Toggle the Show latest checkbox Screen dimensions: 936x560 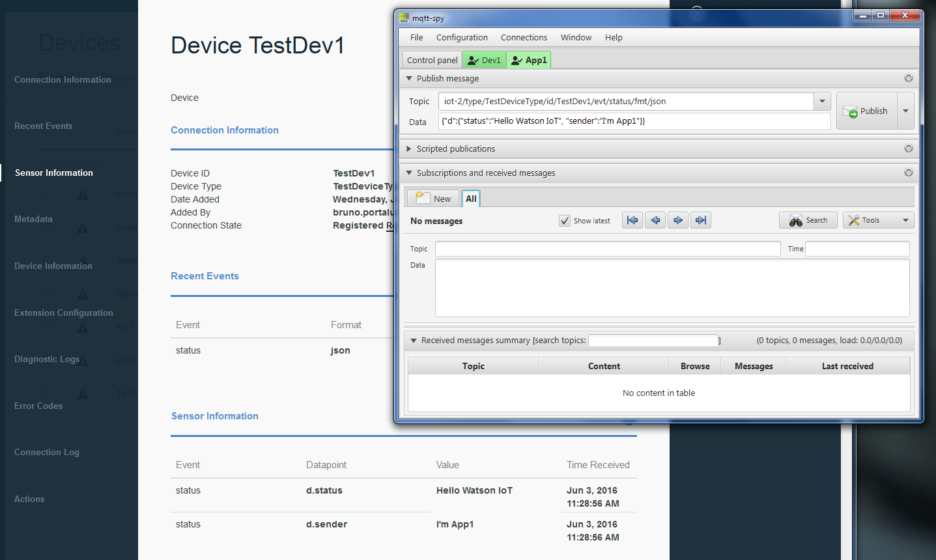pyautogui.click(x=565, y=221)
